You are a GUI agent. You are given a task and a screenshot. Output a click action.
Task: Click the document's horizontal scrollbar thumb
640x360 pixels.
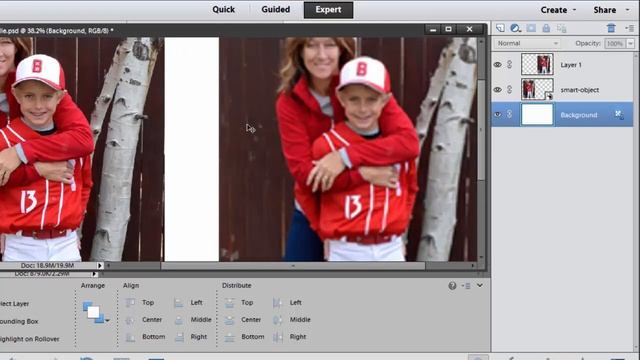293,266
